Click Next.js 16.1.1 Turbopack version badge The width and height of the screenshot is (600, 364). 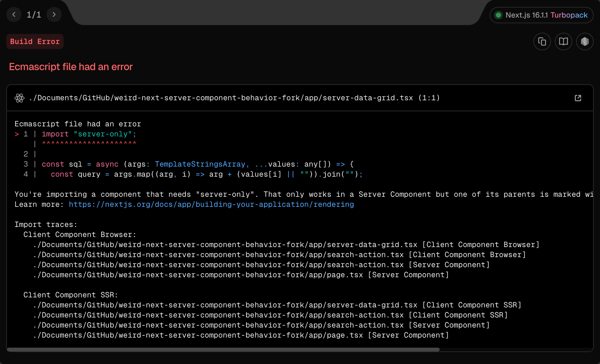click(x=542, y=15)
